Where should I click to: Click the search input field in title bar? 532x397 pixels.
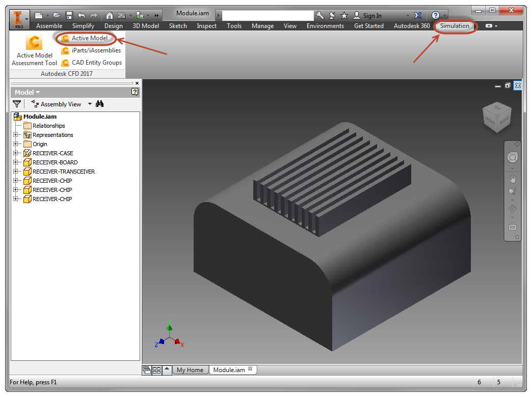(268, 16)
